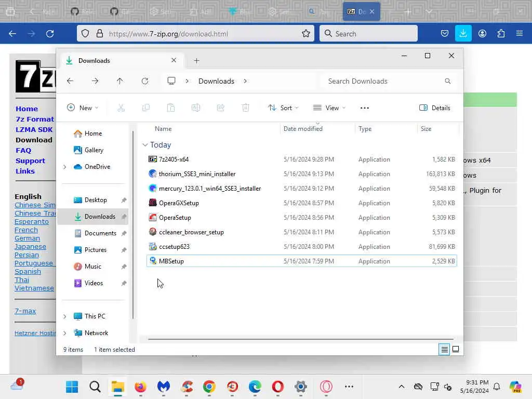The image size is (532, 399).
Task: Open the Sort dropdown menu
Action: click(283, 108)
